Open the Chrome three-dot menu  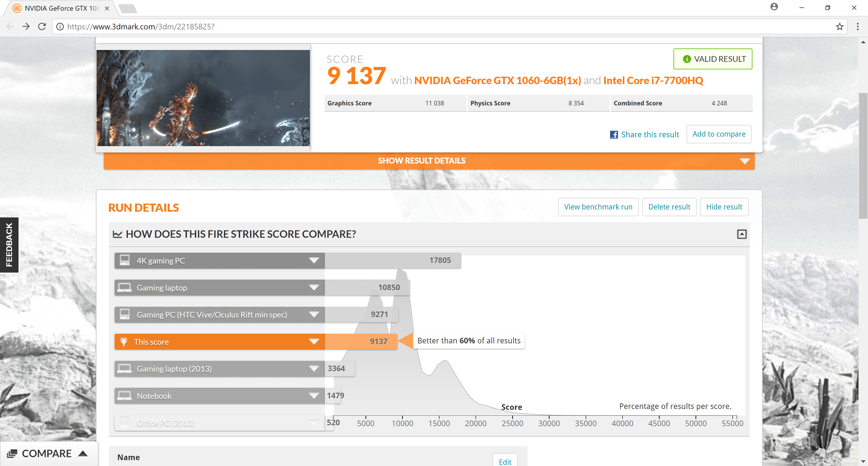click(858, 27)
